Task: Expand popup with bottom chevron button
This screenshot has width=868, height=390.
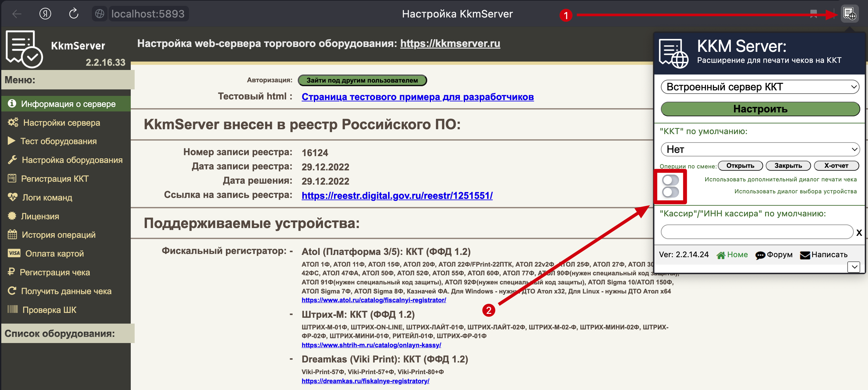Action: point(854,267)
